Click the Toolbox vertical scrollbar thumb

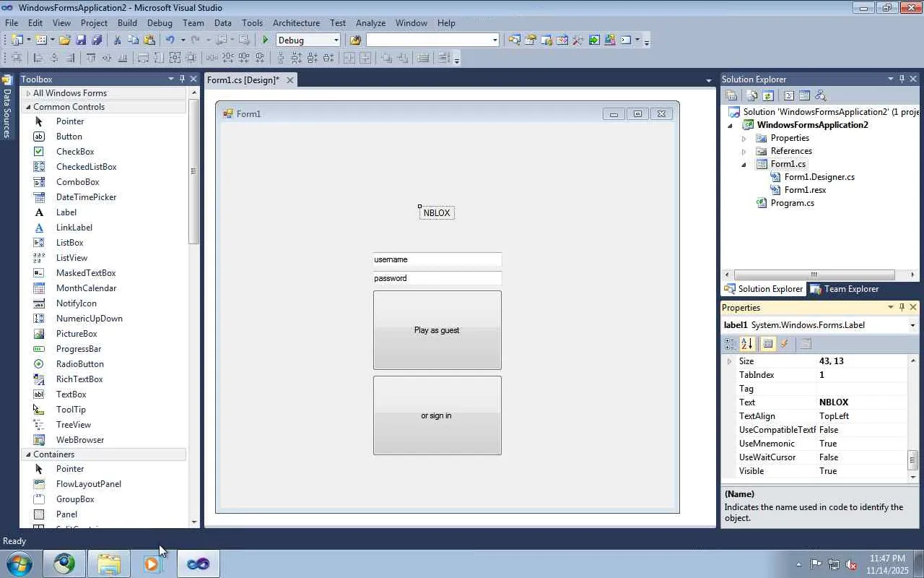pyautogui.click(x=193, y=172)
